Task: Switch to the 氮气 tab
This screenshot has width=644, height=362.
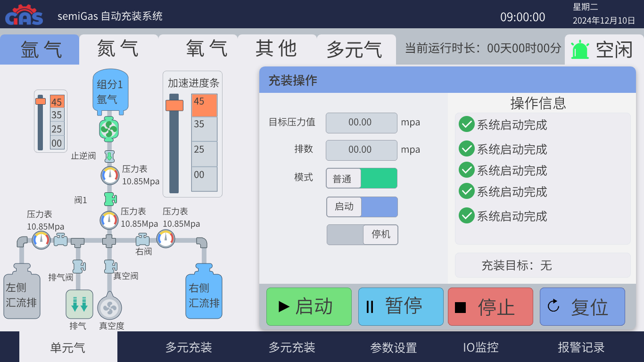Action: 118,49
